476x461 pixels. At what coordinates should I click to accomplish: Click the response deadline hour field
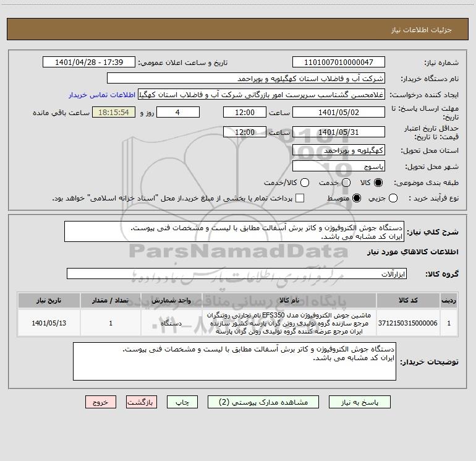(x=245, y=112)
